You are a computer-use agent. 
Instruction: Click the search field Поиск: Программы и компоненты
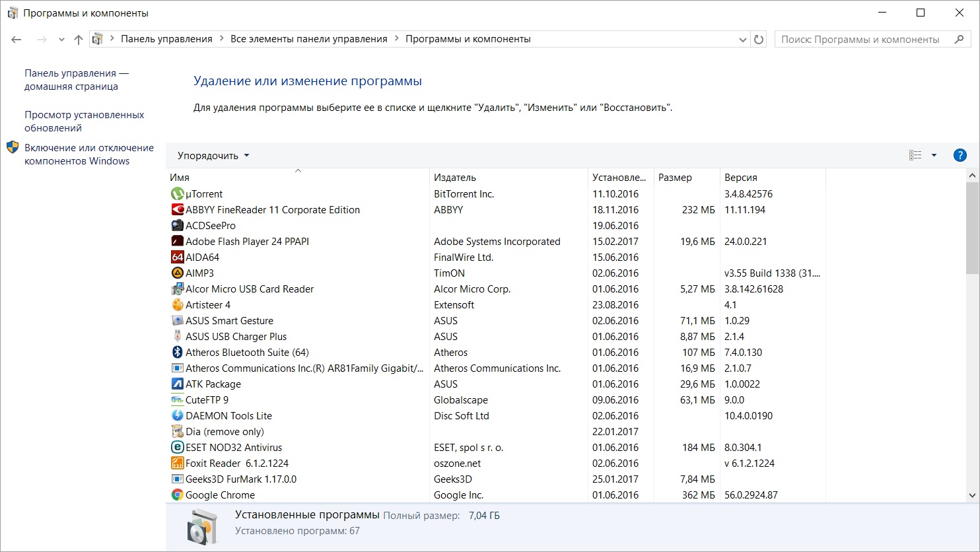pyautogui.click(x=860, y=40)
